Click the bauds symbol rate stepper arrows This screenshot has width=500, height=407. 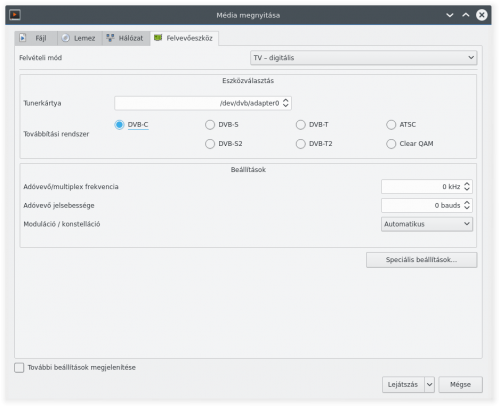pyautogui.click(x=467, y=205)
